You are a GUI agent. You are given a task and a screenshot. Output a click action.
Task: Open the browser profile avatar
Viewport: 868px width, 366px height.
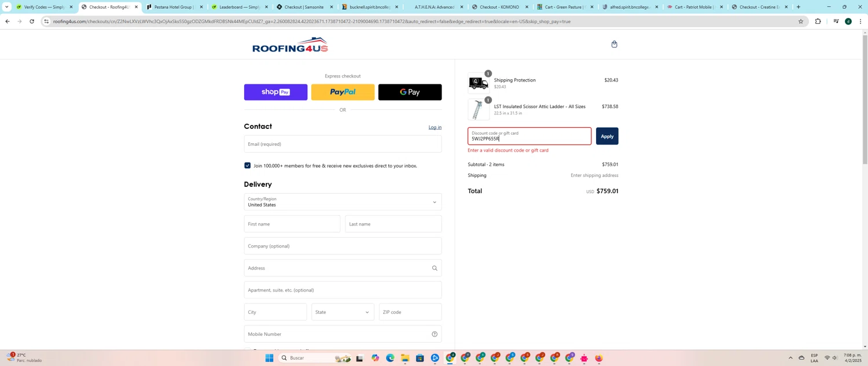[848, 21]
